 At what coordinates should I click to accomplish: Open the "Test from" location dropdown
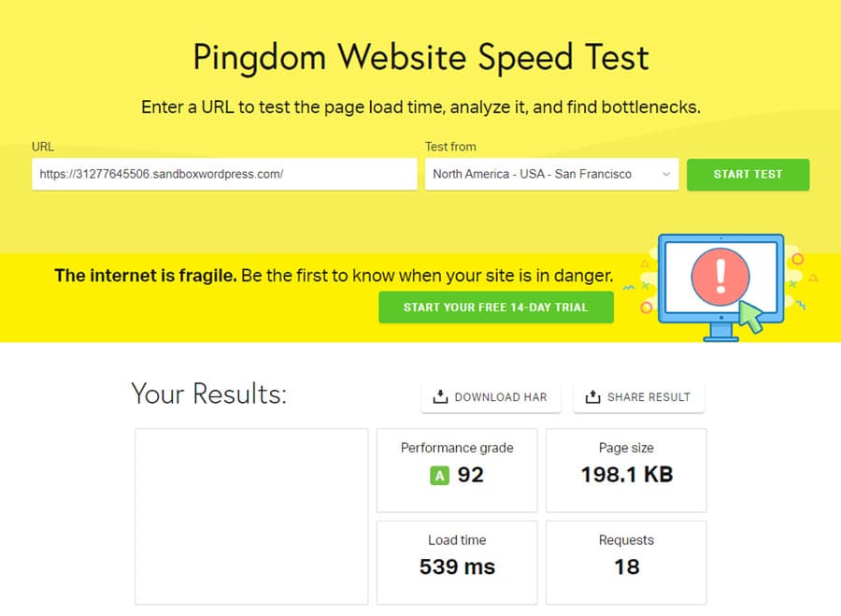[x=551, y=175]
